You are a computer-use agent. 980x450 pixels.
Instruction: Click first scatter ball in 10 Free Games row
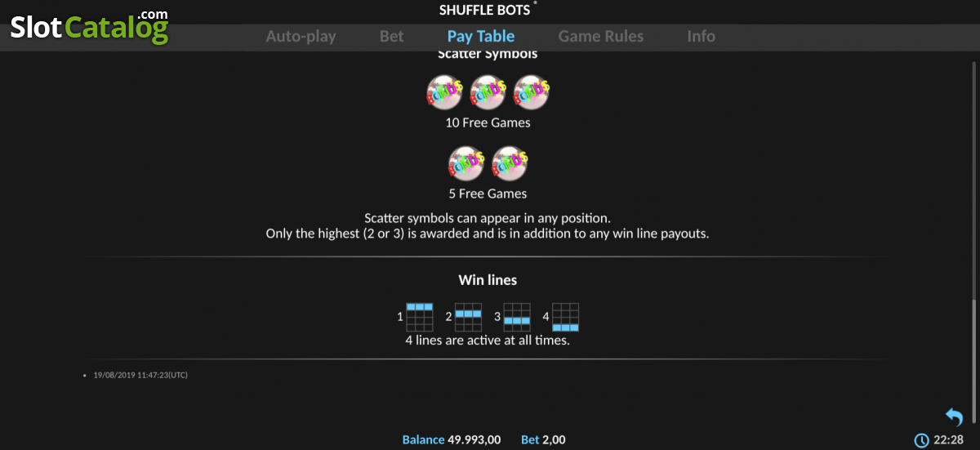445,92
